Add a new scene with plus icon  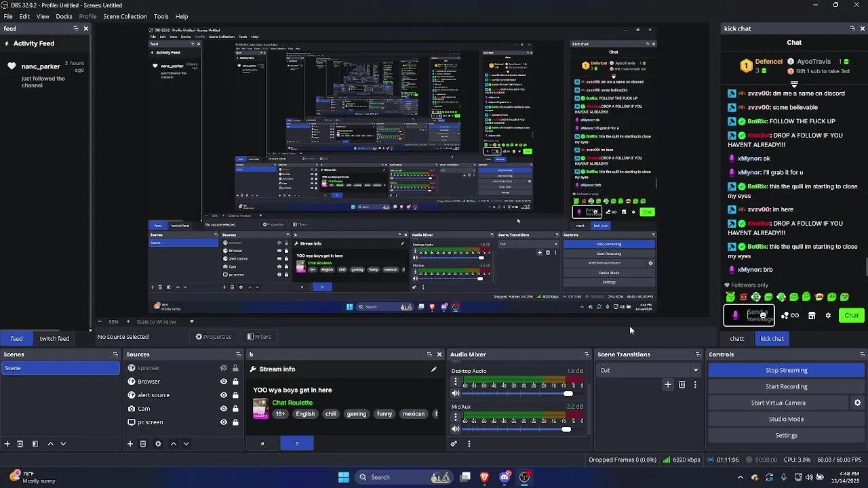tap(7, 444)
